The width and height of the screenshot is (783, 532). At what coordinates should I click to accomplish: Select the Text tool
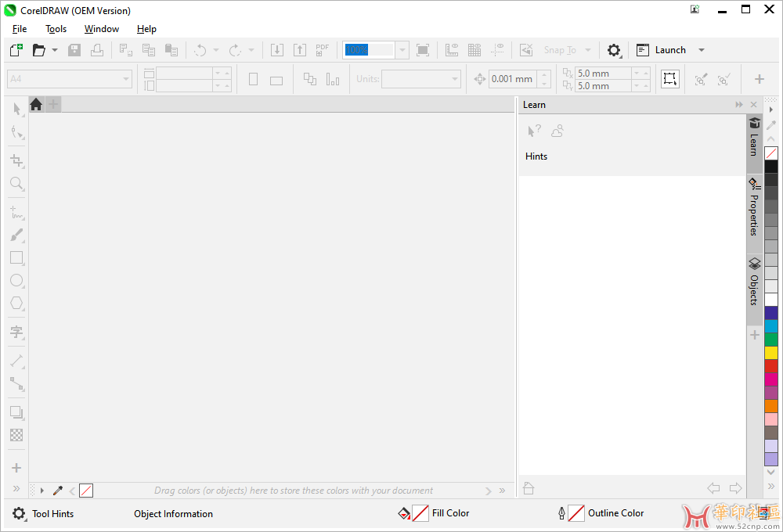[x=17, y=332]
